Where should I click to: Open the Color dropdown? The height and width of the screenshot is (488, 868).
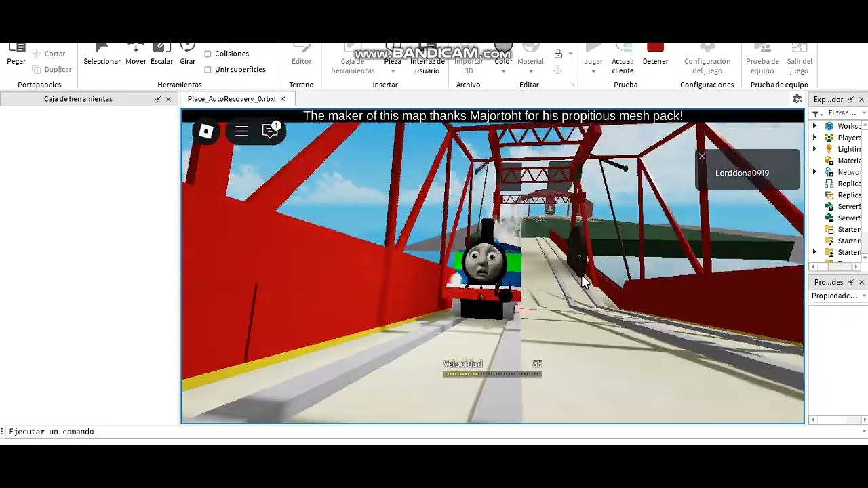pyautogui.click(x=503, y=71)
